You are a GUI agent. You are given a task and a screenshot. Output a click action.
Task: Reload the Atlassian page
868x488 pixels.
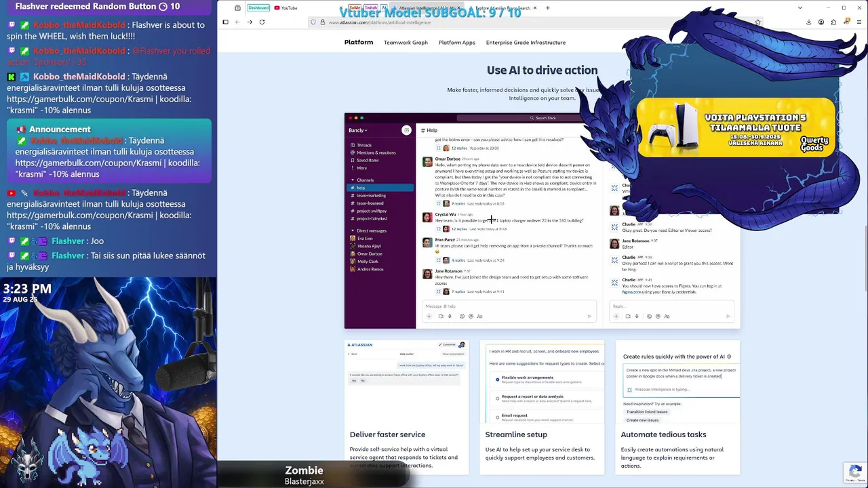(262, 22)
